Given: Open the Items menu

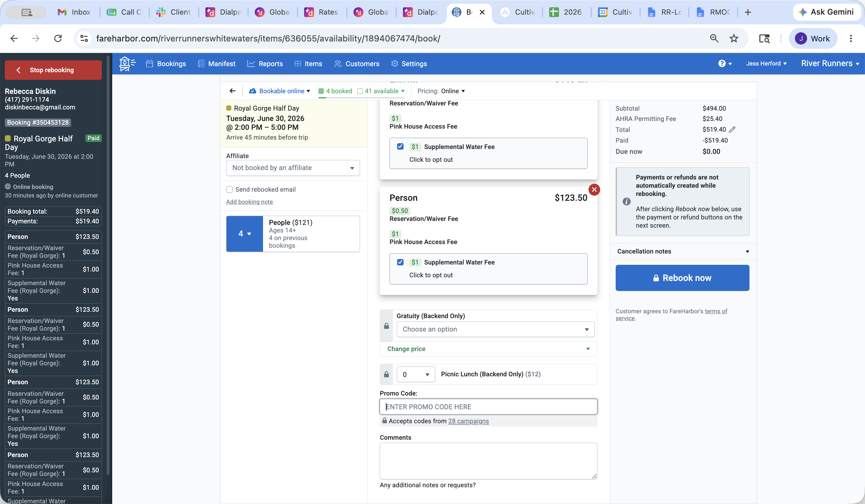Looking at the screenshot, I should 308,64.
